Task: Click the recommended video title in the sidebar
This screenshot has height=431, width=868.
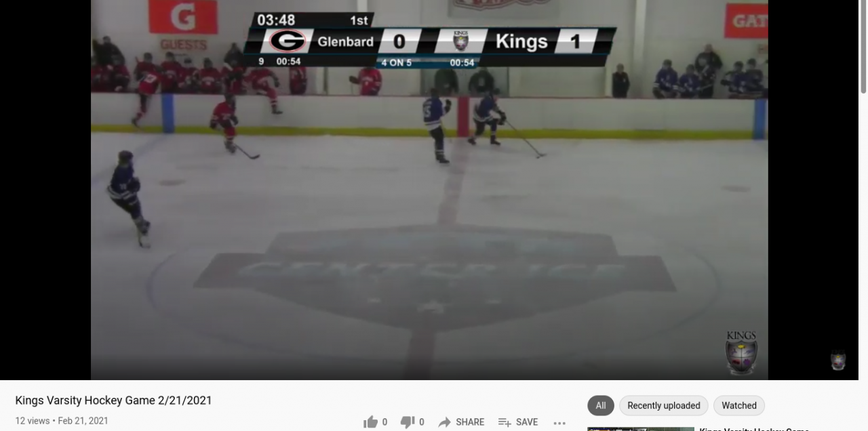Action: pos(754,429)
